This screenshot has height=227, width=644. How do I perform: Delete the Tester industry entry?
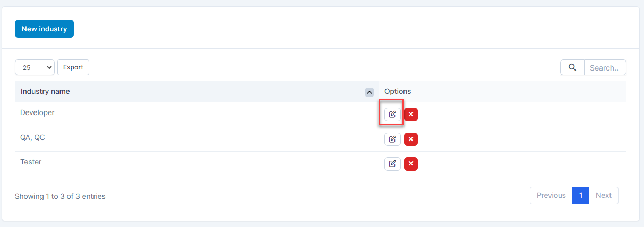click(411, 163)
